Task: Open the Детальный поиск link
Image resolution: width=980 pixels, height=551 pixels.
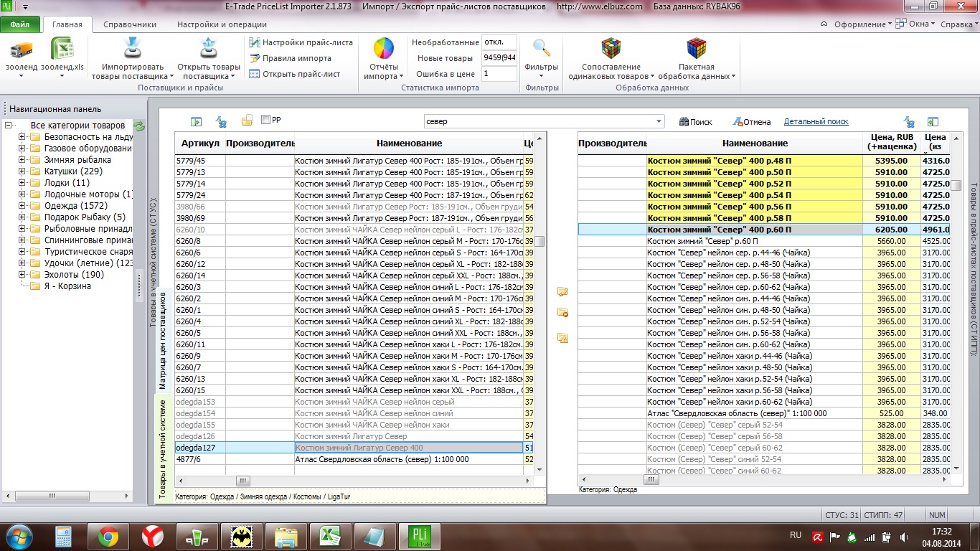Action: point(816,122)
